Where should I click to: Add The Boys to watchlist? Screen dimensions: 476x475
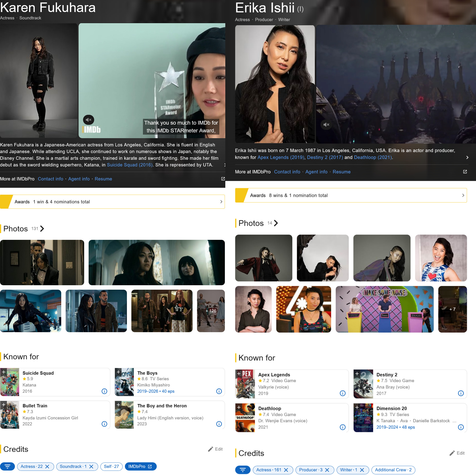[x=118, y=372]
